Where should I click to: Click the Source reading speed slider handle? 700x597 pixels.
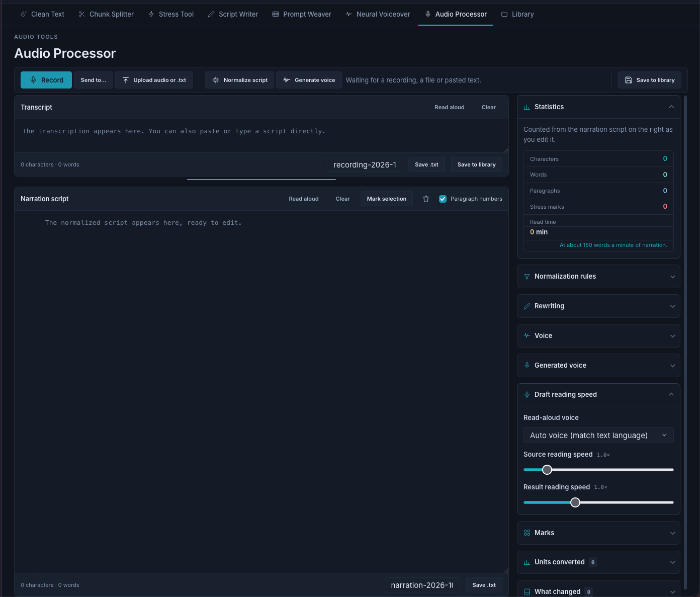click(547, 470)
